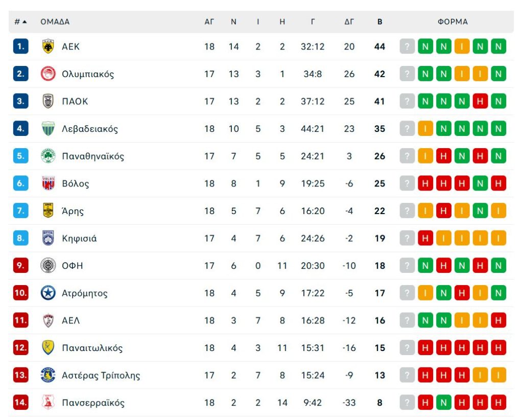Screen dimensions: 523x420
Task: Sort the table by the ΟΜΑΔΑ column
Action: 54,21
